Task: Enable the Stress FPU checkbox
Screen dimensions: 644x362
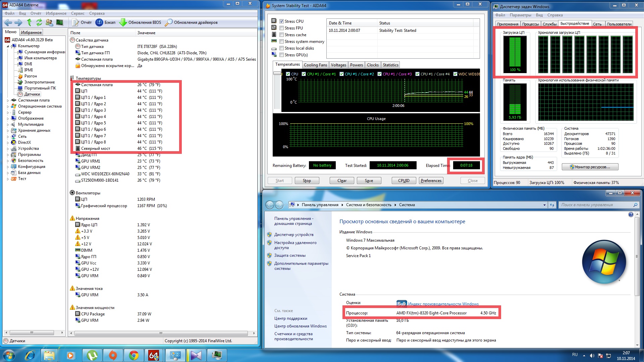Action: 282,28
